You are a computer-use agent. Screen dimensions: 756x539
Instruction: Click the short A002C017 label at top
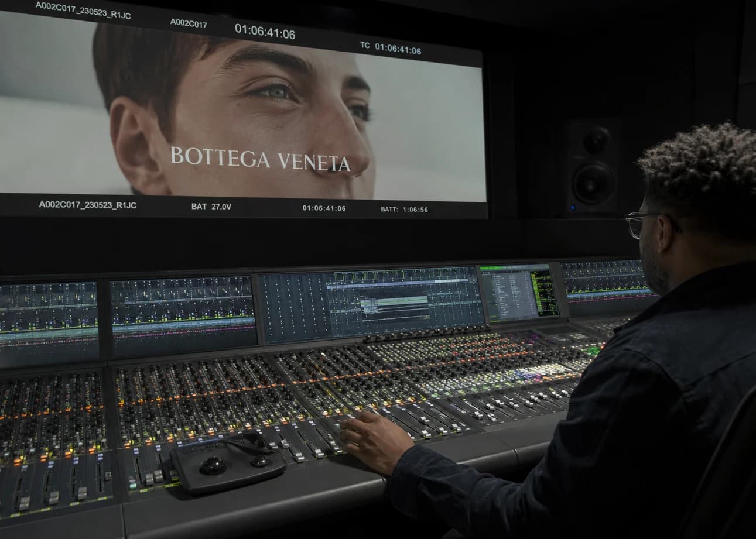point(189,23)
